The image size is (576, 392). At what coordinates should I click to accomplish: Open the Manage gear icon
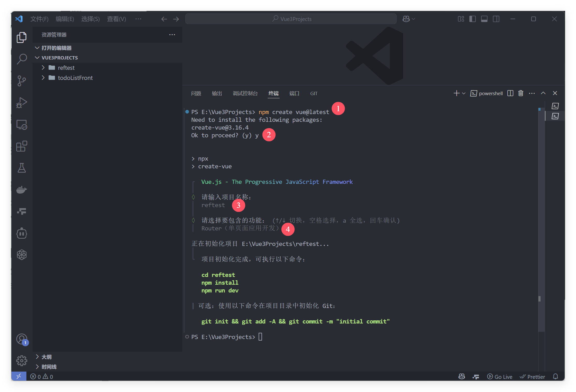pos(21,360)
